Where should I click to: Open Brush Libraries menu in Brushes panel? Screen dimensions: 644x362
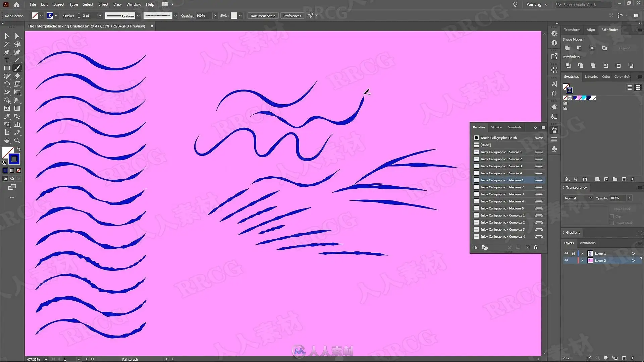coord(476,248)
